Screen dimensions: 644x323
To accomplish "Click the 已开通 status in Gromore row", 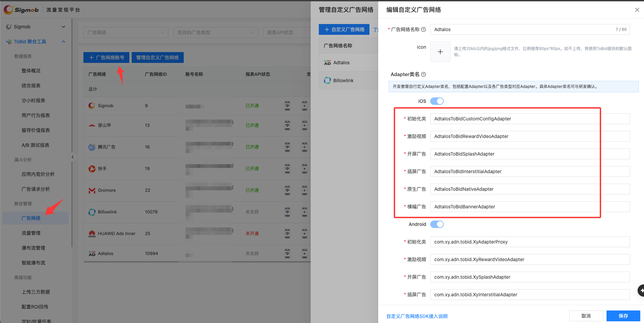I will [x=252, y=190].
